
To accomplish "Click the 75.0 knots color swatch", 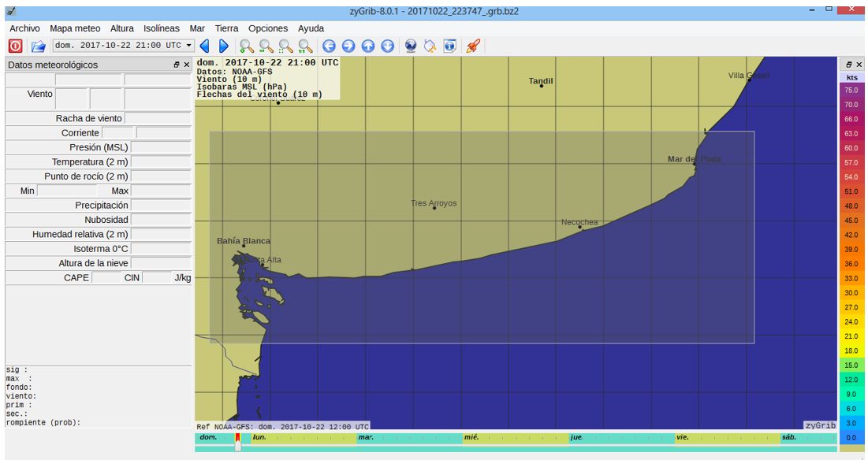I will [x=851, y=90].
